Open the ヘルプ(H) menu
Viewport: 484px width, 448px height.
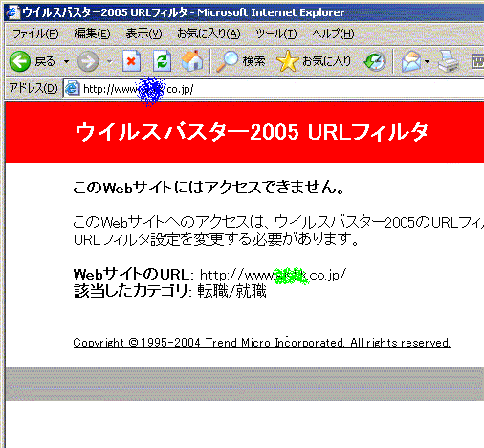333,34
